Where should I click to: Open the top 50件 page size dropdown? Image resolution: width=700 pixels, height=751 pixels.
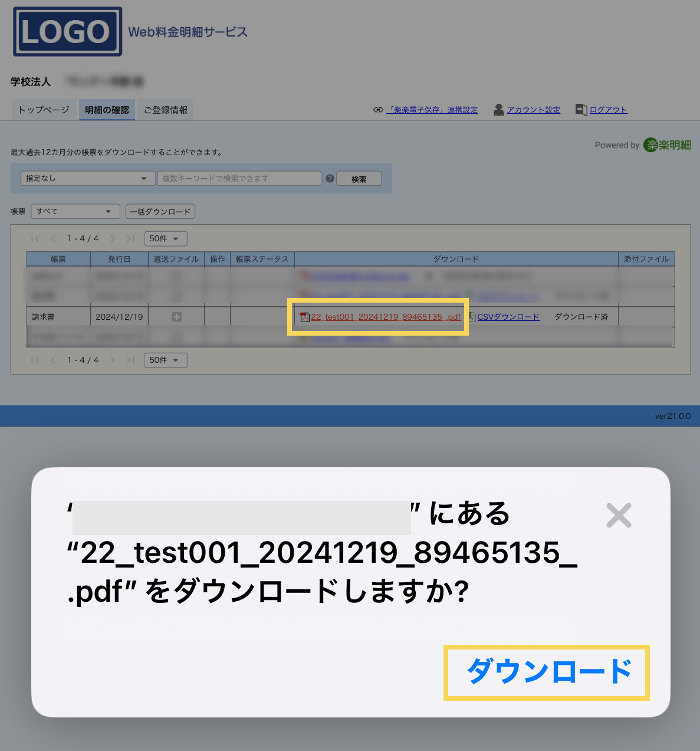(x=165, y=238)
